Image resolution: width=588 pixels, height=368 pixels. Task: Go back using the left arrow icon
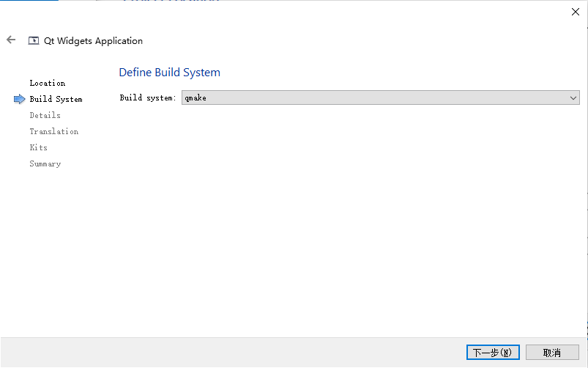tap(11, 40)
